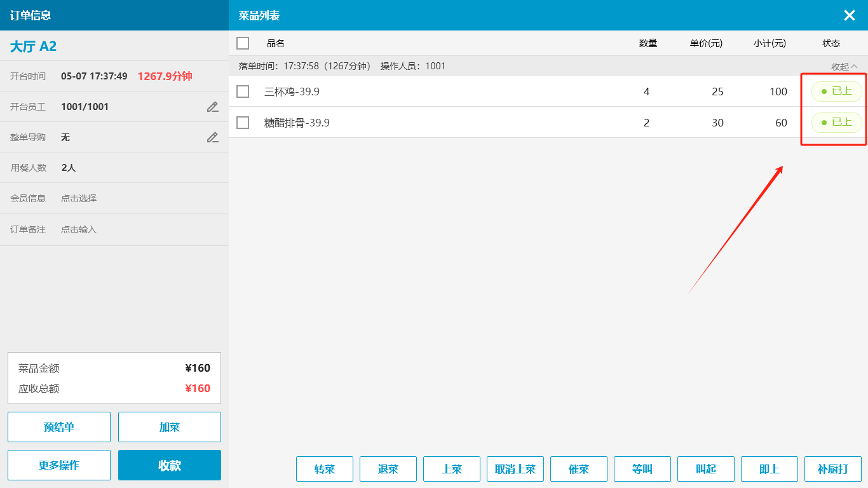Set dishes to 等叫
The image size is (868, 488).
click(x=642, y=469)
